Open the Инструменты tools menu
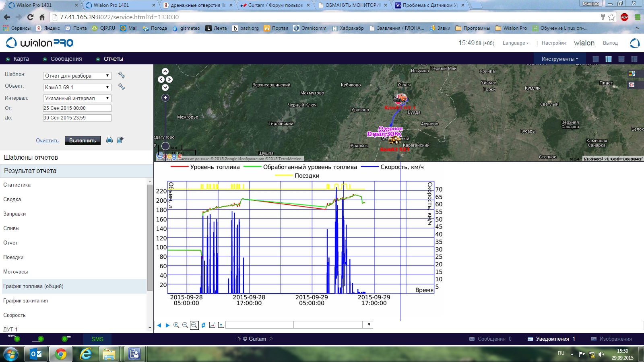Viewport: 644px width, 362px height. click(x=559, y=59)
